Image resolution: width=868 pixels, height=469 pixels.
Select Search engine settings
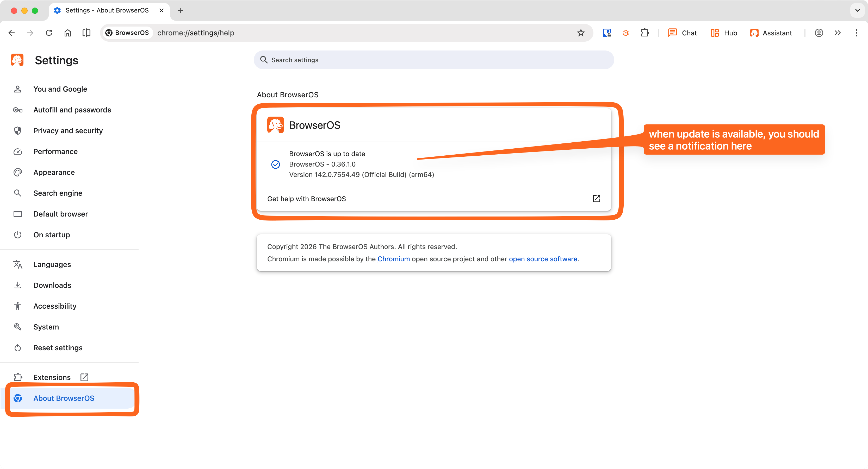69,193
